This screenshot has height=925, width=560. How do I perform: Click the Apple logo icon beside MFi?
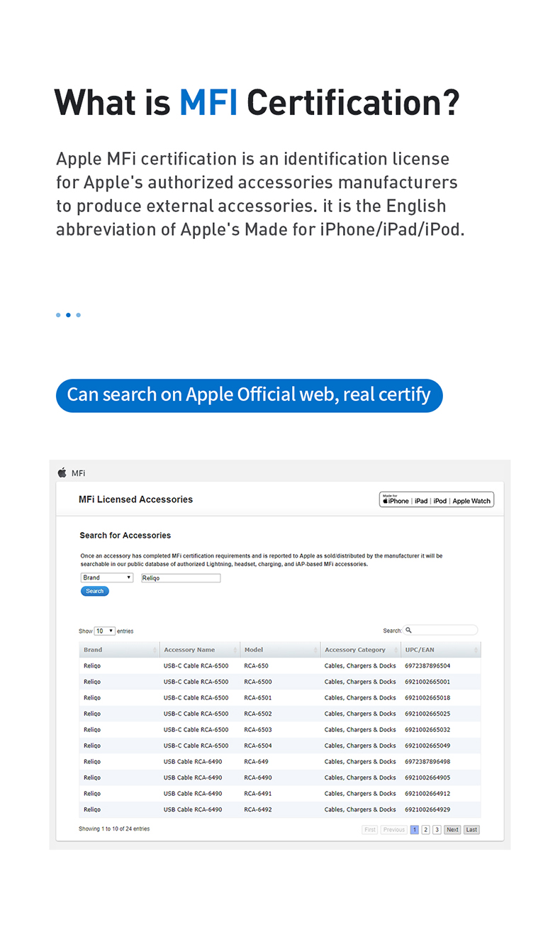pos(62,472)
